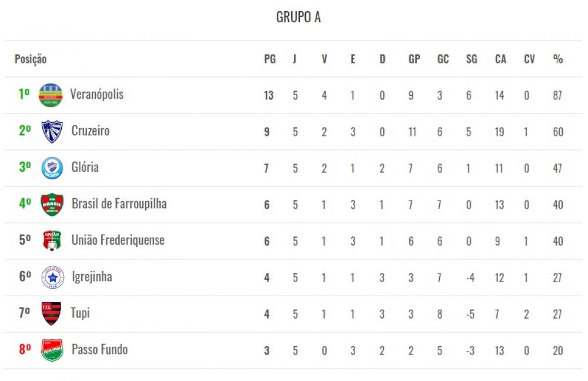Image resolution: width=588 pixels, height=381 pixels.
Task: Select the Brasil de Farroupilha name
Action: pos(119,203)
